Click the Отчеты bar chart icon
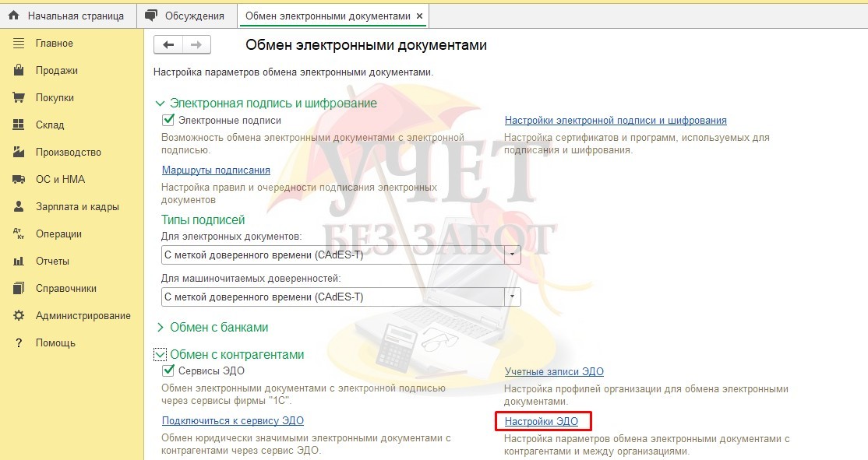 [x=19, y=261]
